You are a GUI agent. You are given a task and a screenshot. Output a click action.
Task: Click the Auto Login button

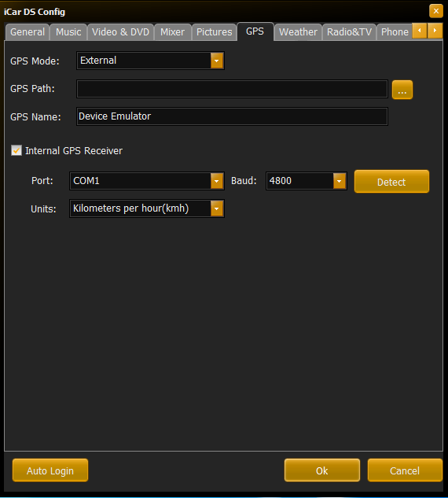click(50, 470)
